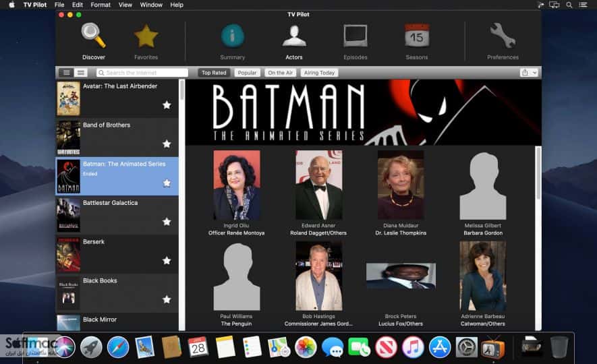597x364 pixels.
Task: Open the Window menu
Action: click(x=151, y=5)
